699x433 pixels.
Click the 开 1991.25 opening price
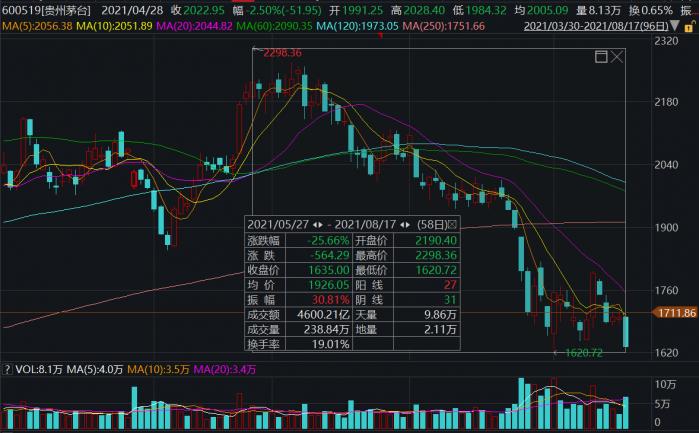[356, 10]
